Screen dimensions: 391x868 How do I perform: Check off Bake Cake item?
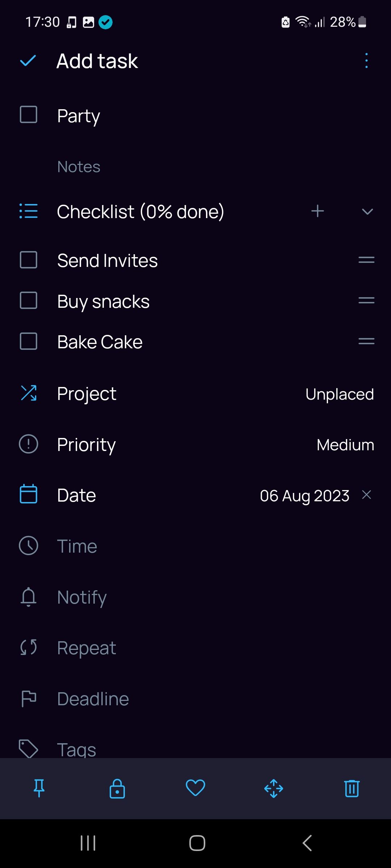29,341
